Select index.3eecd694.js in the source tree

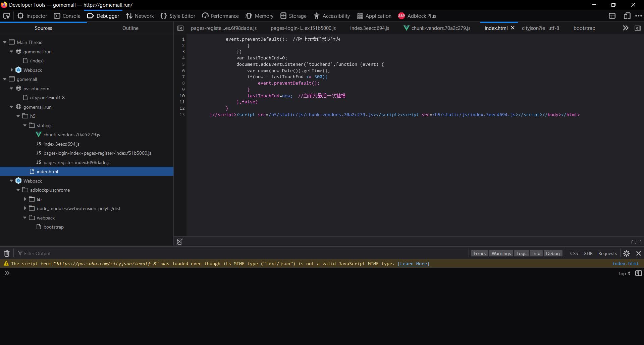(61, 144)
